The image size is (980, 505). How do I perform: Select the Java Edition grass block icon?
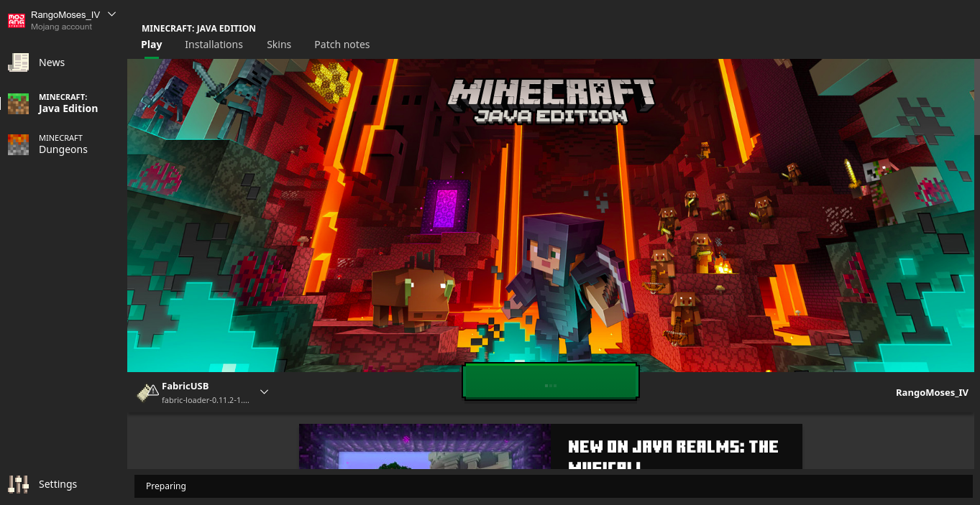click(x=18, y=103)
